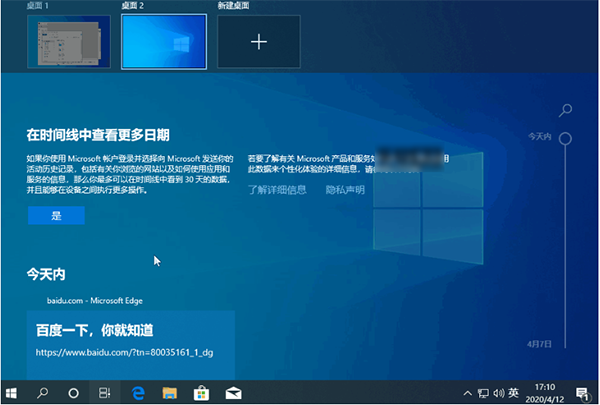The image size is (600, 405).
Task: Toggle the 英 input method indicator
Action: (x=515, y=393)
